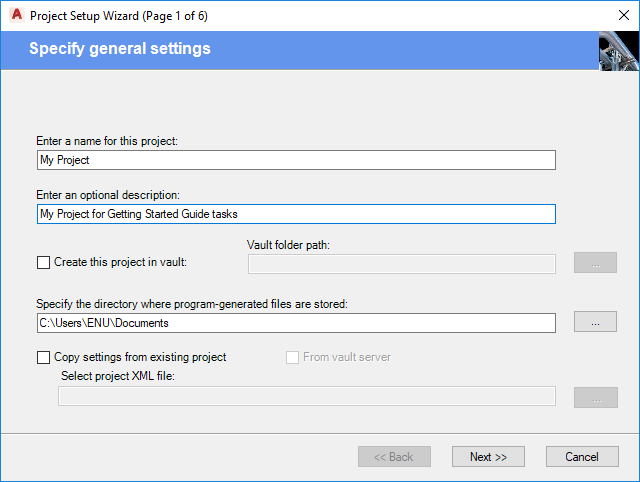Click the AutoCAD logo in the title bar
640x482 pixels.
pyautogui.click(x=15, y=16)
